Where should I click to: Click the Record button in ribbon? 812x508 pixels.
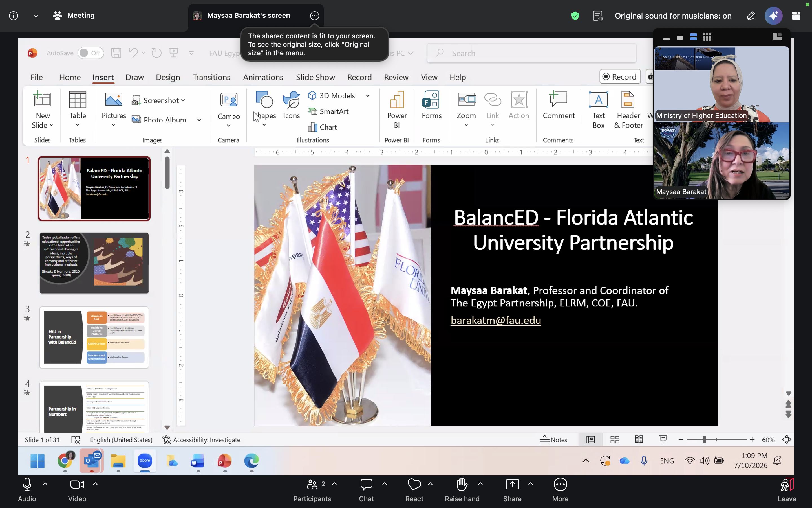pyautogui.click(x=620, y=77)
